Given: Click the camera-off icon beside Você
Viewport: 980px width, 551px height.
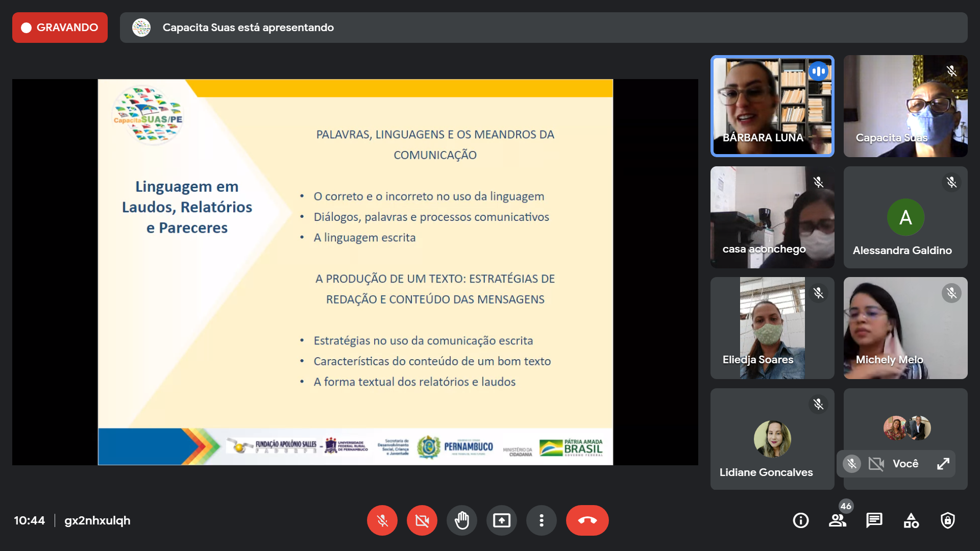Looking at the screenshot, I should (876, 463).
